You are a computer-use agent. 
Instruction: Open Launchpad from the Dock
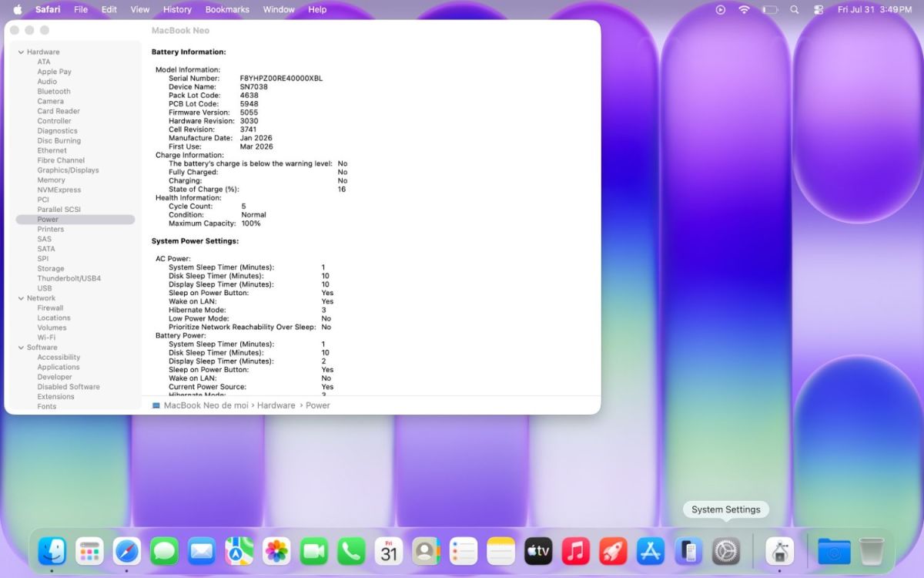click(89, 551)
